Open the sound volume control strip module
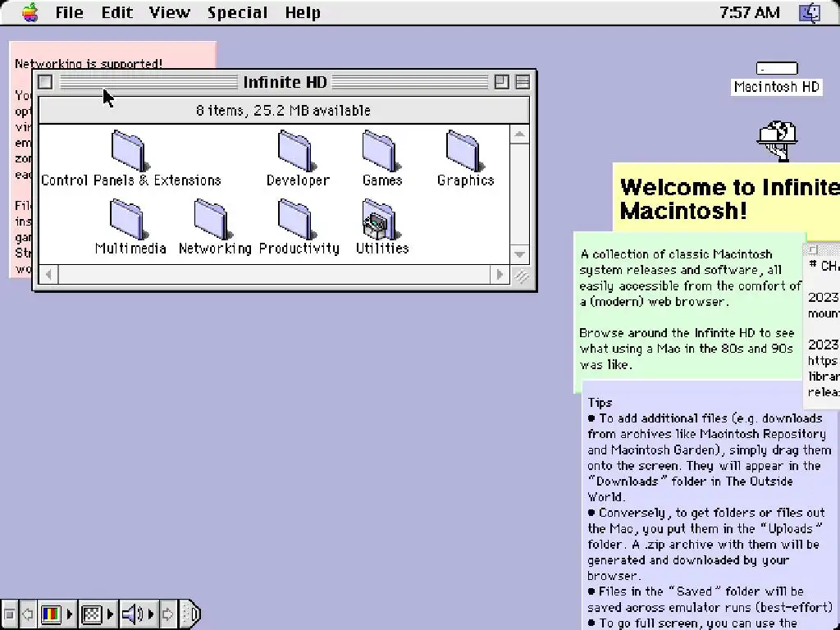This screenshot has height=630, width=840. tap(138, 614)
